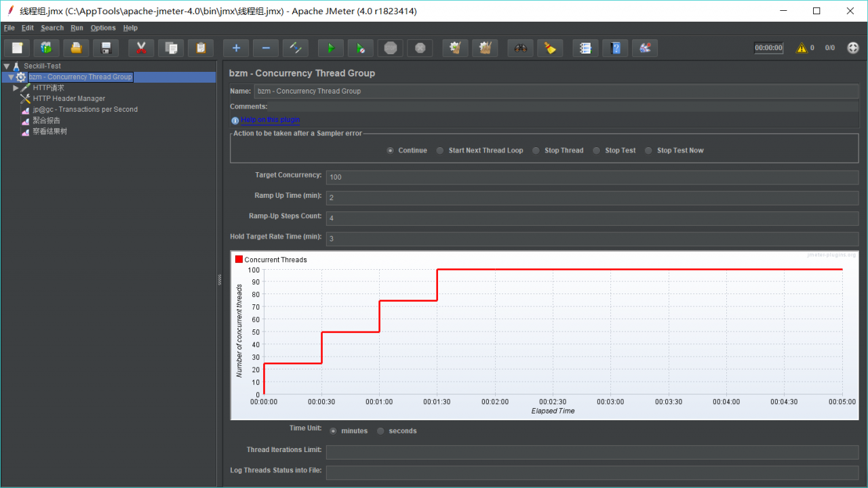Open the Options menu
868x488 pixels.
pos(103,28)
